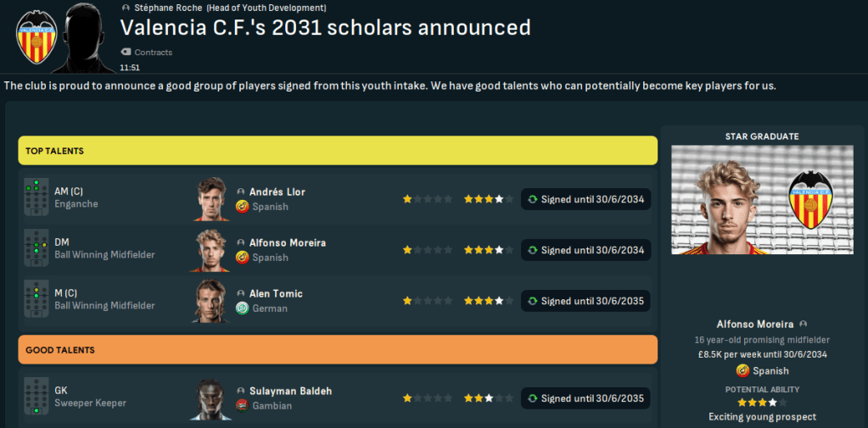This screenshot has width=868, height=428.
Task: Click star graduate Alfonso Moreira's photo
Action: tap(762, 200)
